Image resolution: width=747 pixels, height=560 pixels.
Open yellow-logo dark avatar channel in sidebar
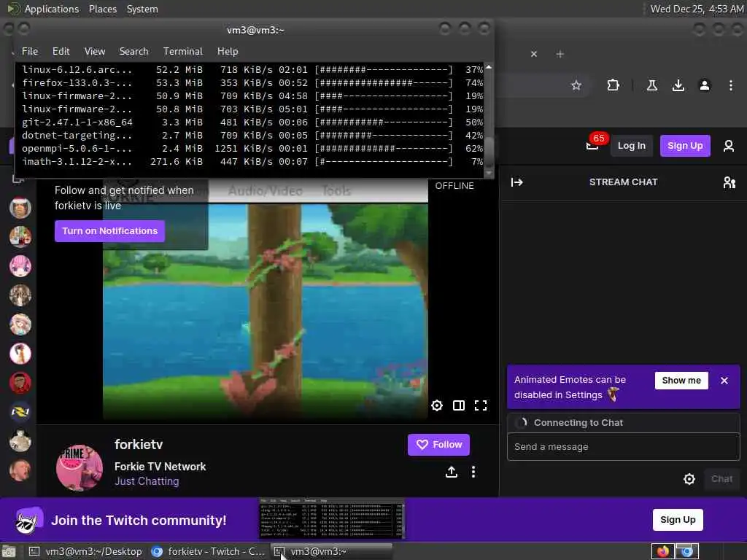[x=20, y=412]
